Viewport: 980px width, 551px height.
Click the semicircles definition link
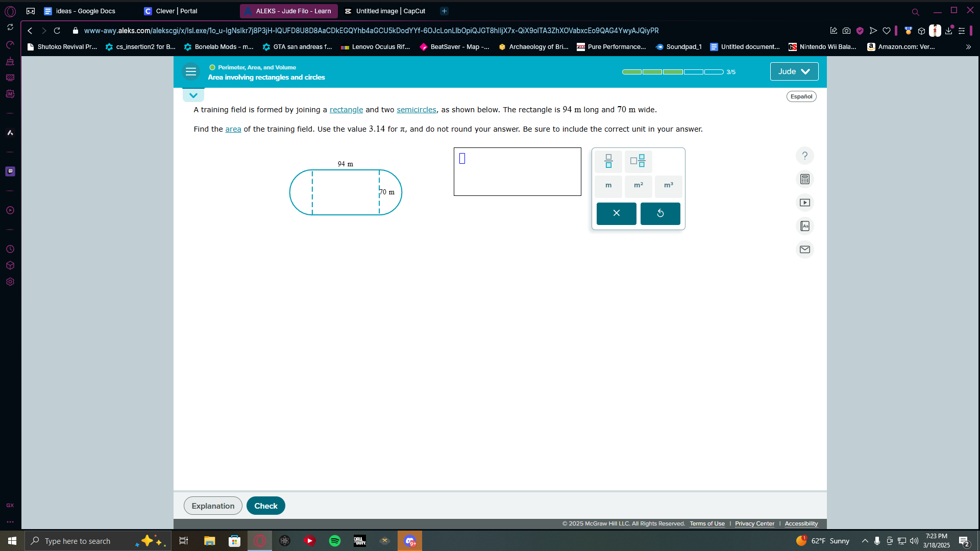(416, 110)
